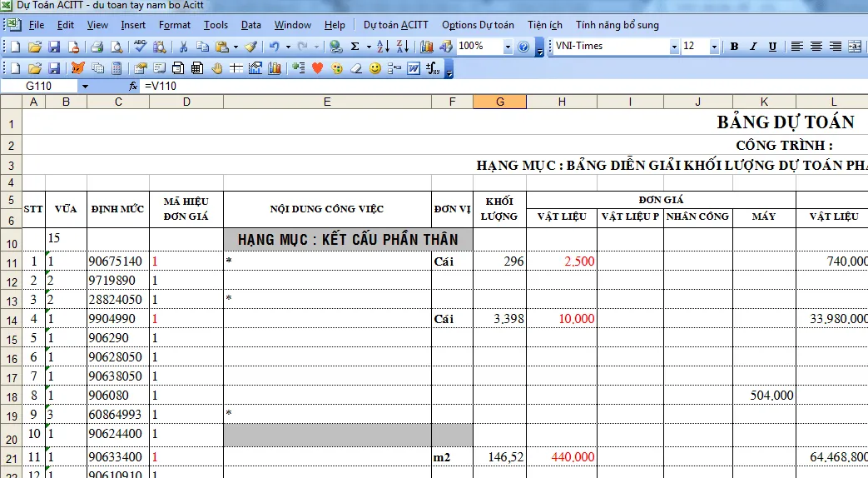The image size is (868, 478).
Task: Toggle Bold formatting
Action: (734, 47)
